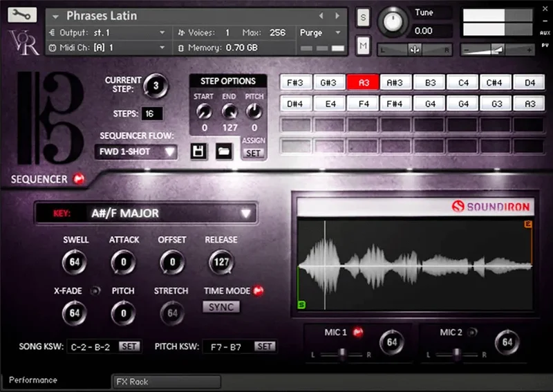Image resolution: width=553 pixels, height=392 pixels.
Task: Click the X-FADE amount knob
Action: click(75, 313)
